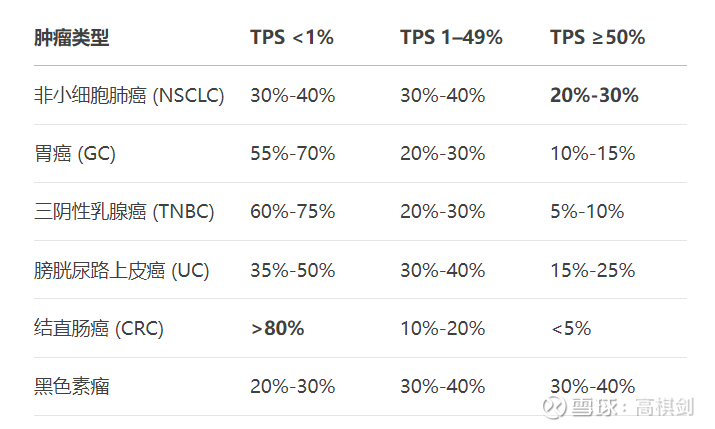Click the 60%-75% TNBC cell
The width and height of the screenshot is (715, 429).
[293, 212]
